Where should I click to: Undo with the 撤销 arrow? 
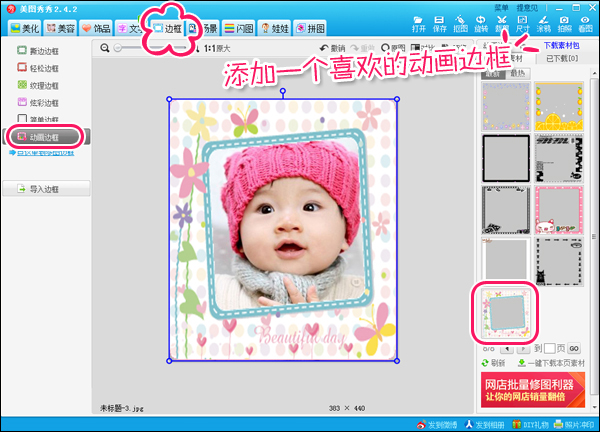coord(332,48)
